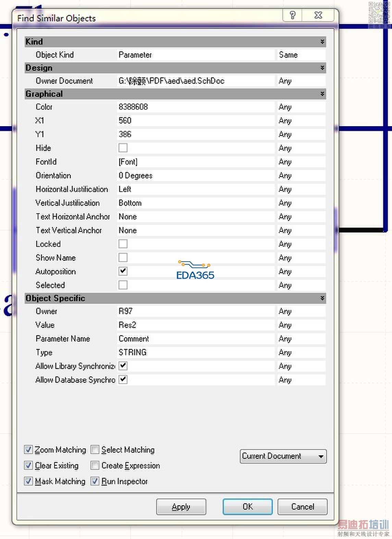
Task: Uncheck Allow Database Synchronize checkbox
Action: (x=123, y=380)
